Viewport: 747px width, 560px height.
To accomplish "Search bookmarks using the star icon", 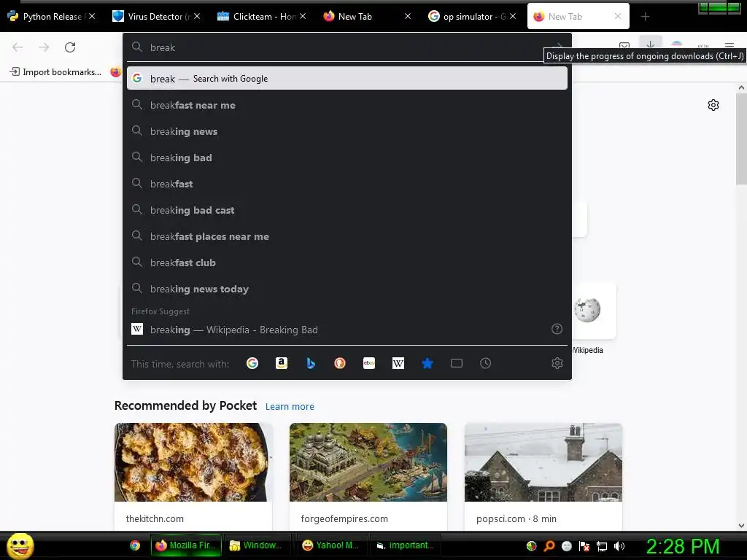I will point(427,363).
